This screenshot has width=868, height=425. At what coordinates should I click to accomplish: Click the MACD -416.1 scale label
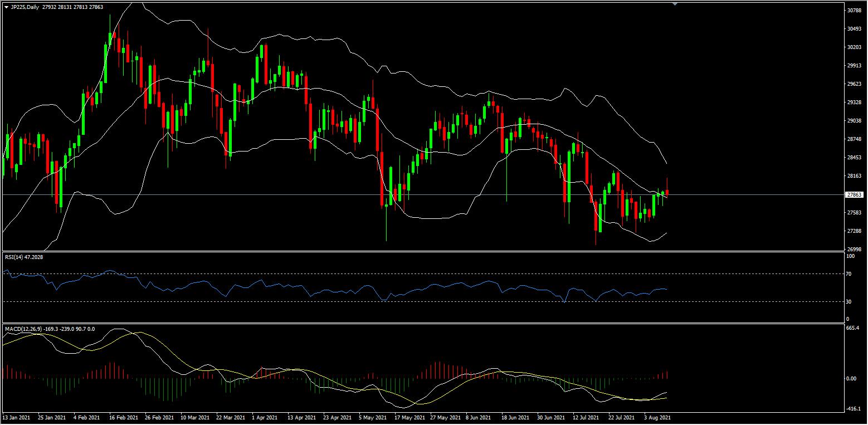[x=852, y=409]
